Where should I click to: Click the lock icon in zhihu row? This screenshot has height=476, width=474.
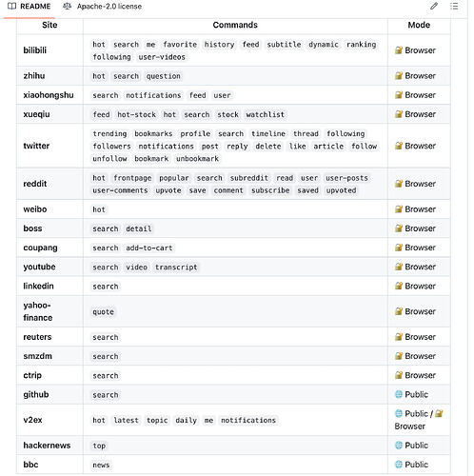click(399, 76)
